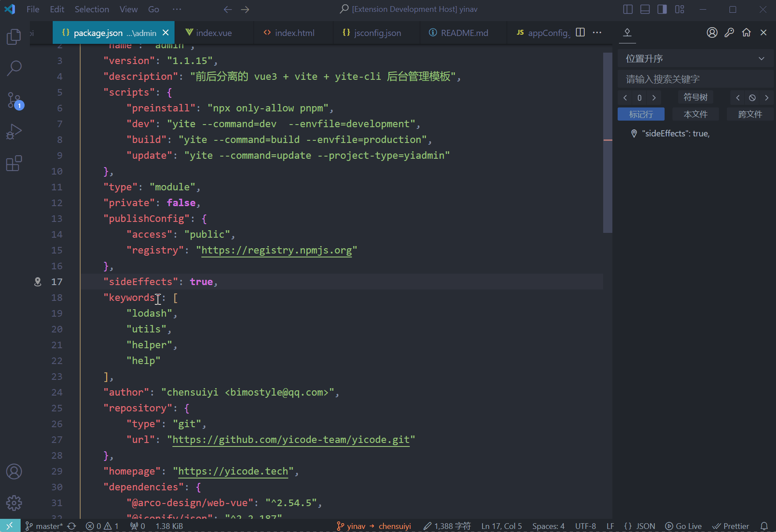Viewport: 776px width, 532px height.
Task: Open the editor tabs more actions menu
Action: pos(597,32)
